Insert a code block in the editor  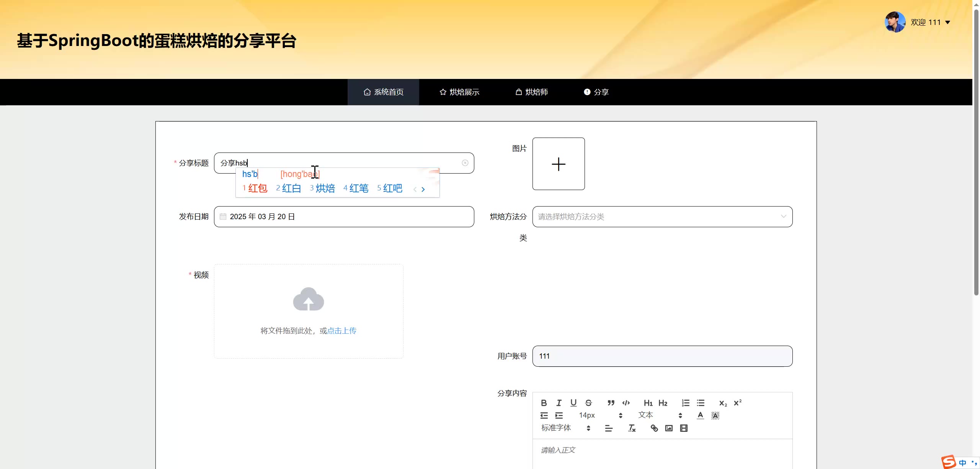click(626, 403)
